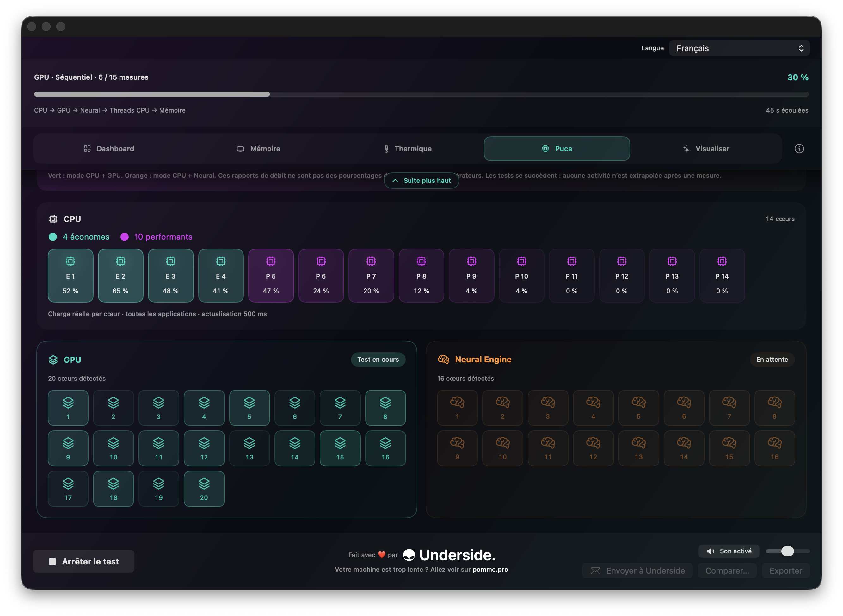The width and height of the screenshot is (843, 616).
Task: Click the Exporter button
Action: coord(785,571)
